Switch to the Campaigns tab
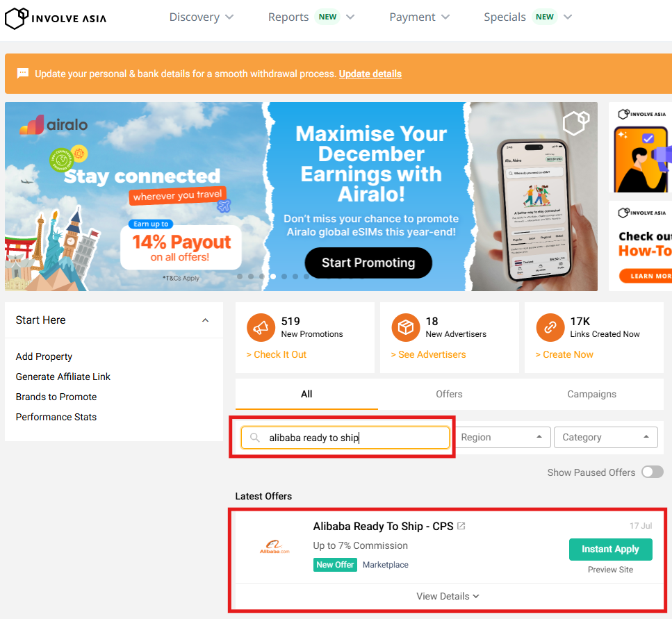 click(591, 394)
